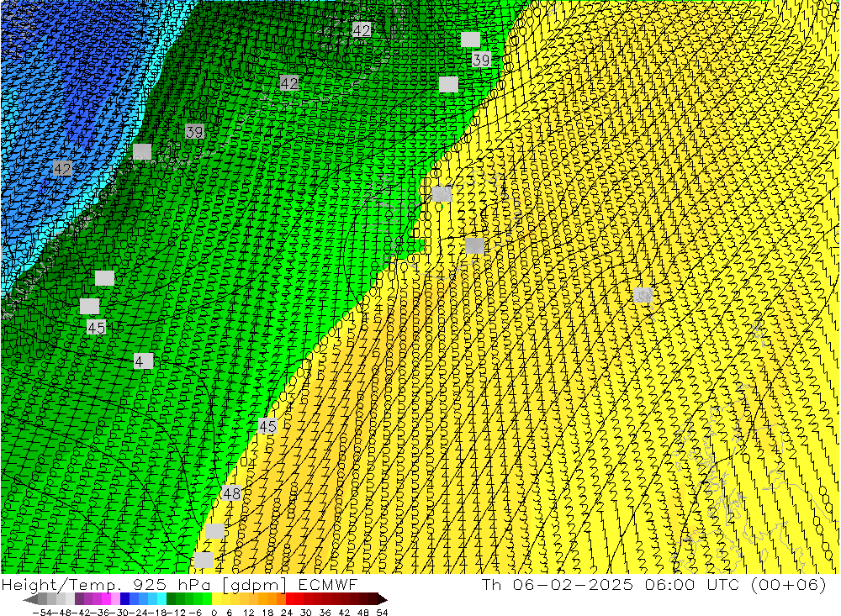Click the date '06-02-2025' in the footer
Image resolution: width=841 pixels, height=616 pixels.
click(574, 584)
